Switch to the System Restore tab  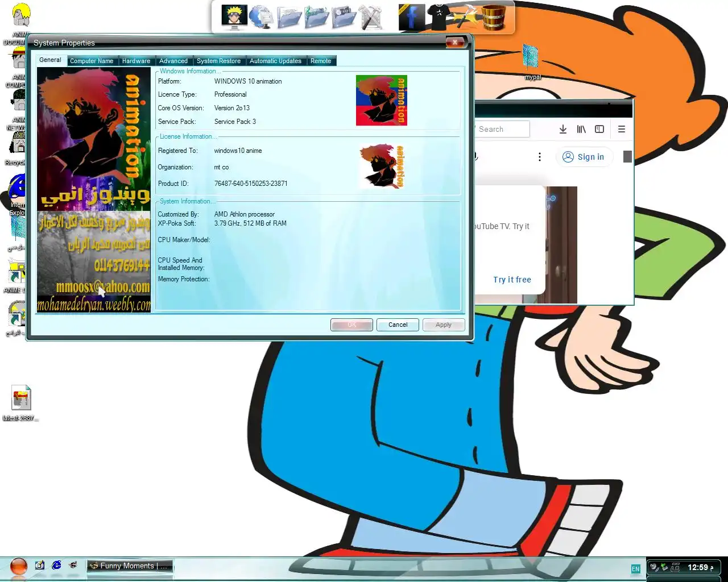click(x=218, y=61)
